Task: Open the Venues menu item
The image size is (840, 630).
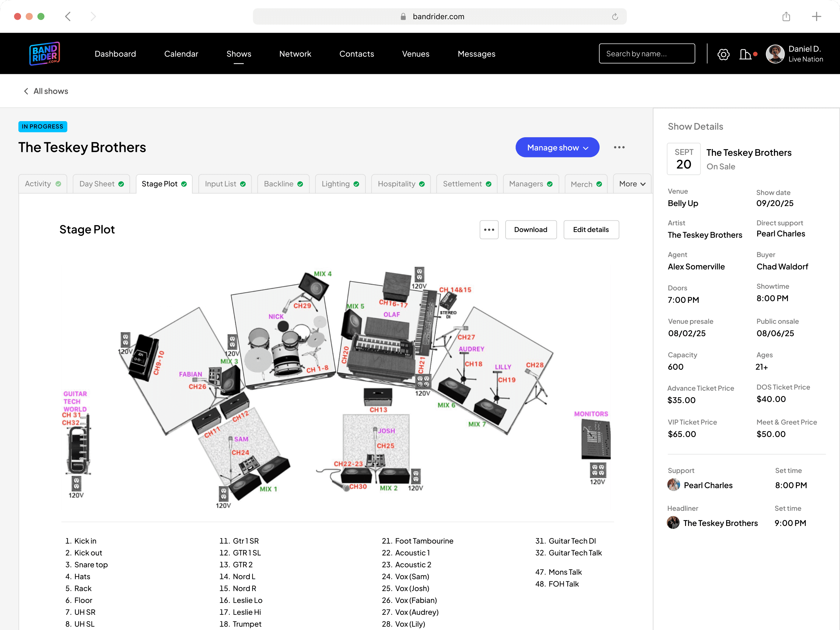Action: [x=415, y=54]
